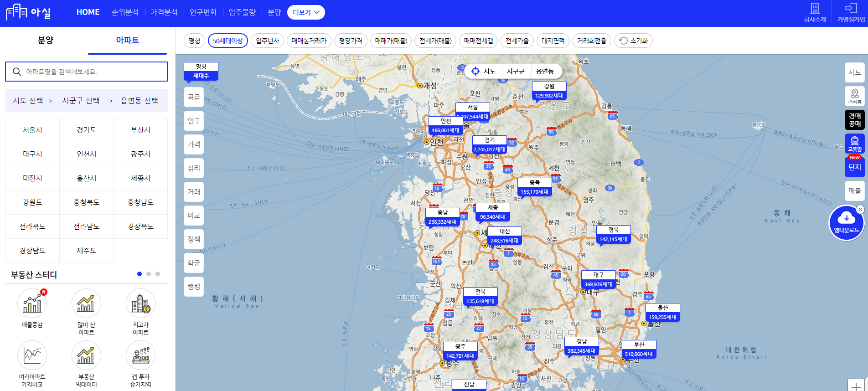Go to the first 부동산 스터디 carousel dot
Viewport: 868px width, 391px height.
[x=139, y=274]
